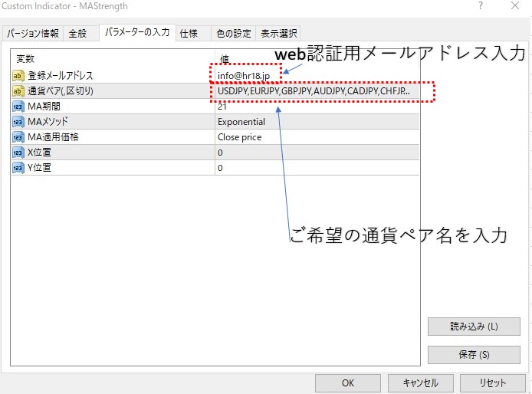This screenshot has height=394, width=532.
Task: Select the MA適用価格 variable name
Action: [53, 136]
